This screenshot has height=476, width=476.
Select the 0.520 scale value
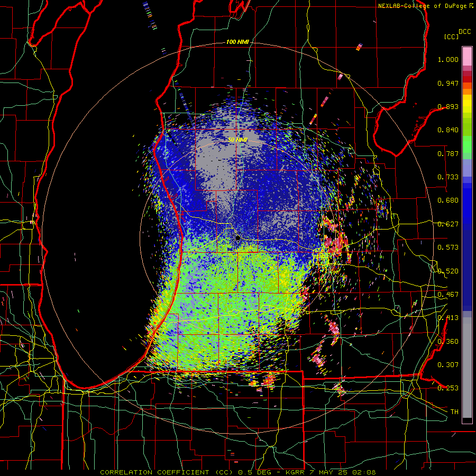point(448,271)
